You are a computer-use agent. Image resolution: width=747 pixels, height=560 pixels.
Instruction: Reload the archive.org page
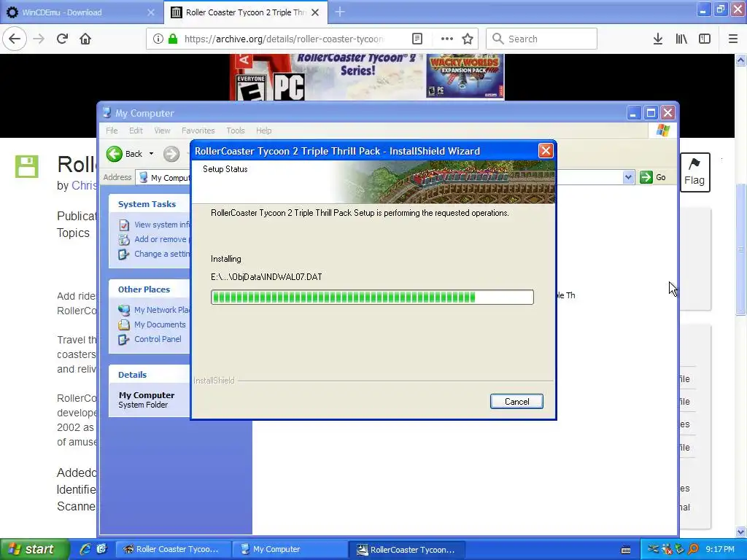pos(62,39)
